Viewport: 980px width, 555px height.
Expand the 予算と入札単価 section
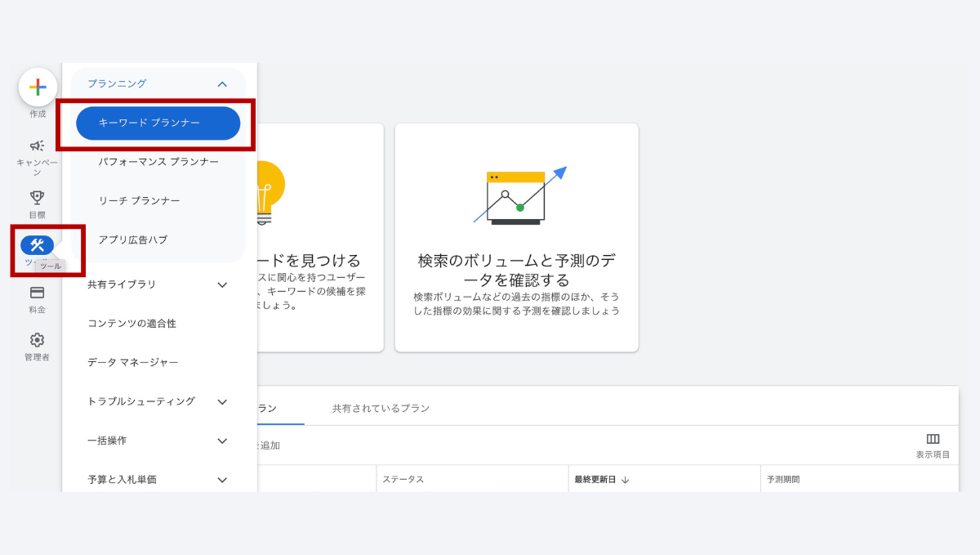[x=222, y=480]
